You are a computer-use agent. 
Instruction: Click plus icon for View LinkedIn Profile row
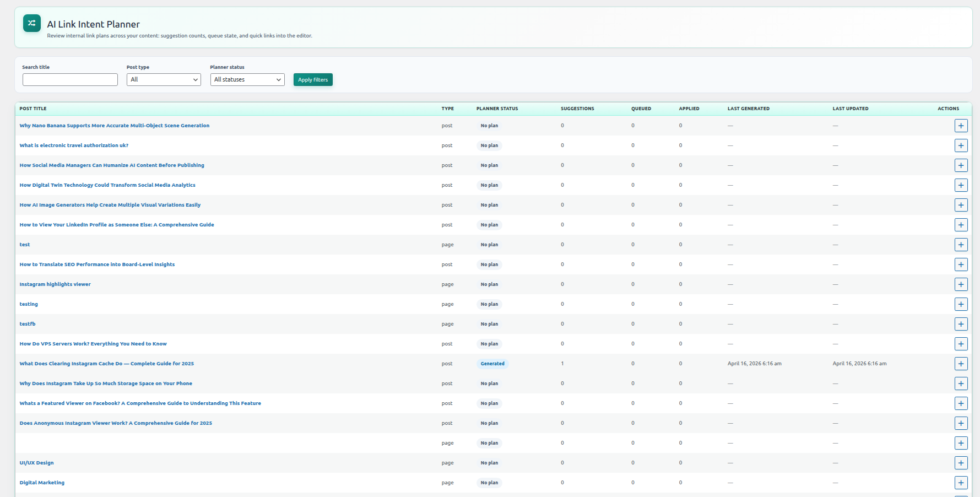click(961, 225)
